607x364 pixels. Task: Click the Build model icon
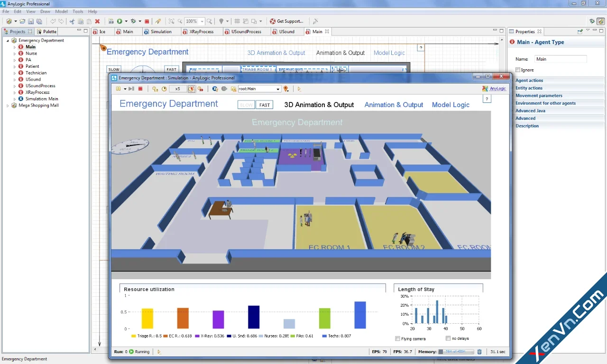pos(111,21)
